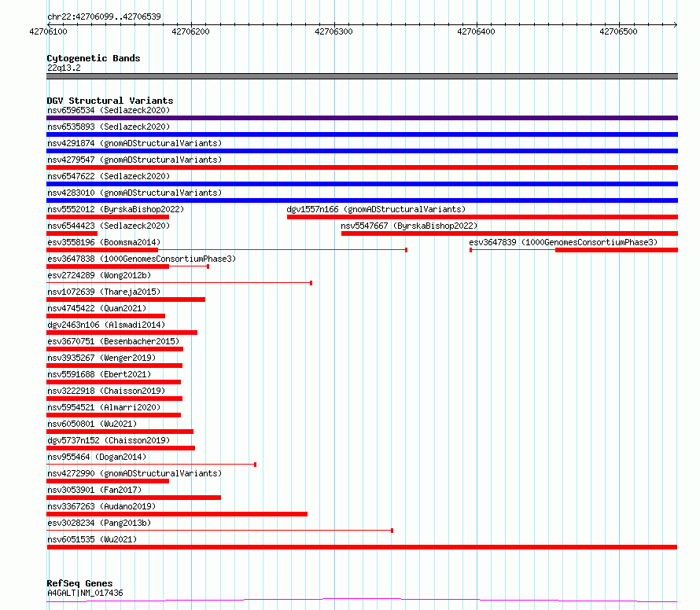Click the Cytogenetic Bands track title
This screenshot has height=610, width=700.
click(x=94, y=58)
